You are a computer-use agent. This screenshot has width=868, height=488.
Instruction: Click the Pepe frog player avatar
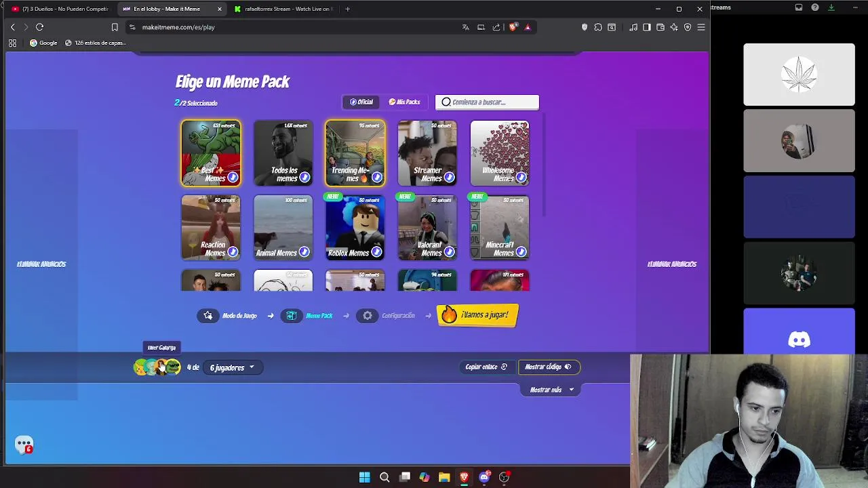point(174,367)
